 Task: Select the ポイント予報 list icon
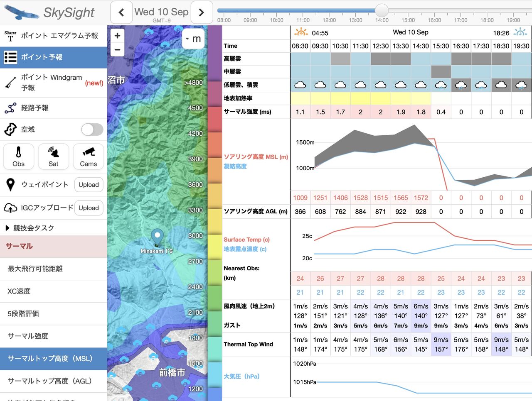10,57
